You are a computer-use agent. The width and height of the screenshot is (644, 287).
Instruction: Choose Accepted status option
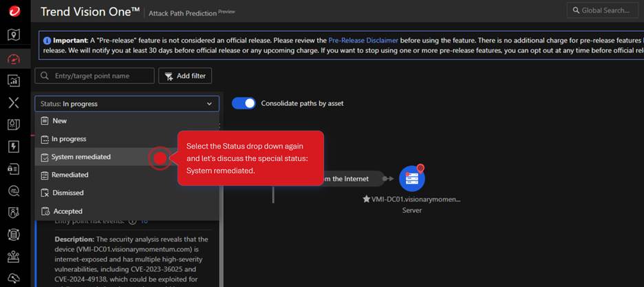[x=127, y=211]
